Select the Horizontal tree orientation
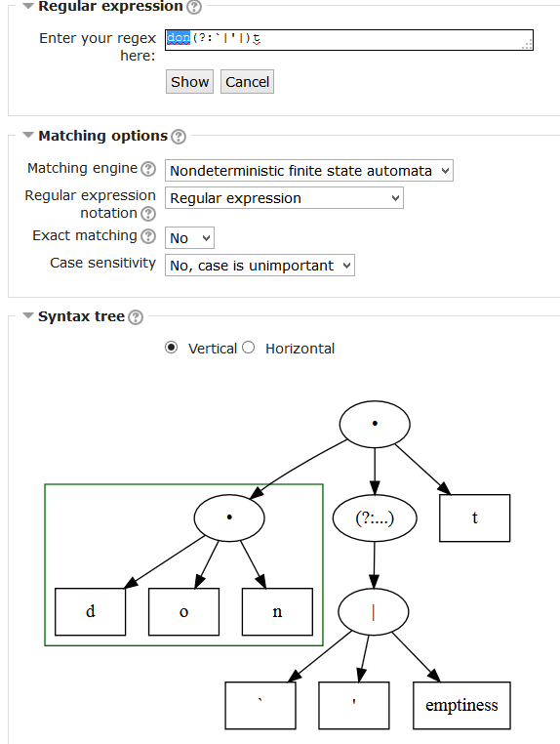Image resolution: width=560 pixels, height=744 pixels. click(x=249, y=348)
